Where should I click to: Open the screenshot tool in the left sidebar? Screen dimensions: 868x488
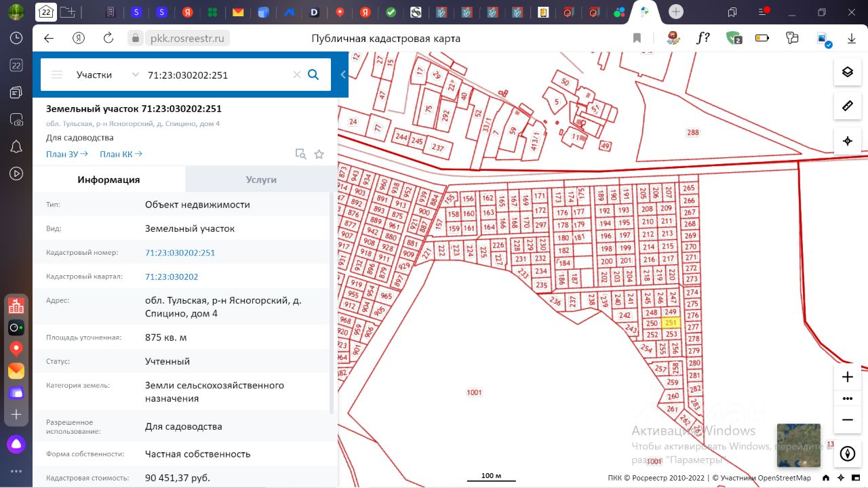pyautogui.click(x=16, y=119)
